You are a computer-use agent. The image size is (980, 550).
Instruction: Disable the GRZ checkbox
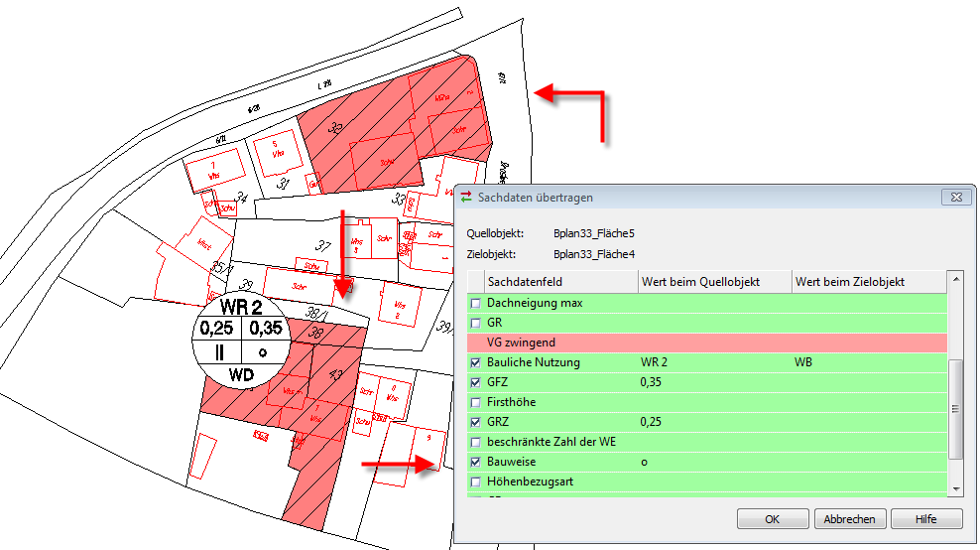pyautogui.click(x=475, y=422)
